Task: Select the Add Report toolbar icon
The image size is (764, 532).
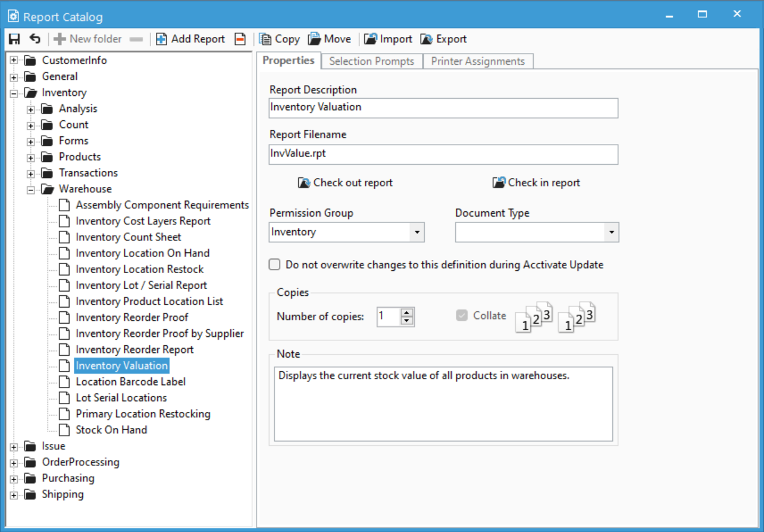Action: (x=190, y=39)
